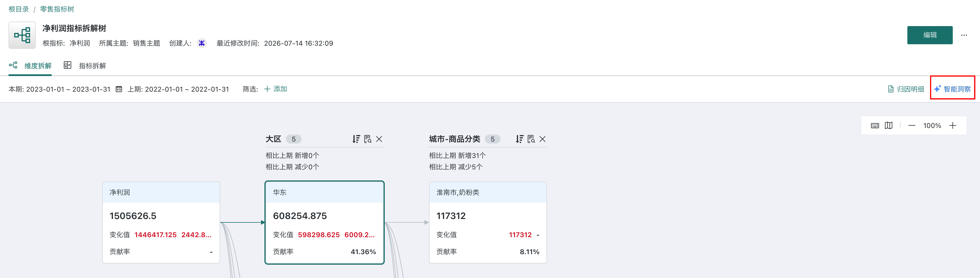Open 归因明细 attribution details
The height and width of the screenshot is (278, 980).
906,89
